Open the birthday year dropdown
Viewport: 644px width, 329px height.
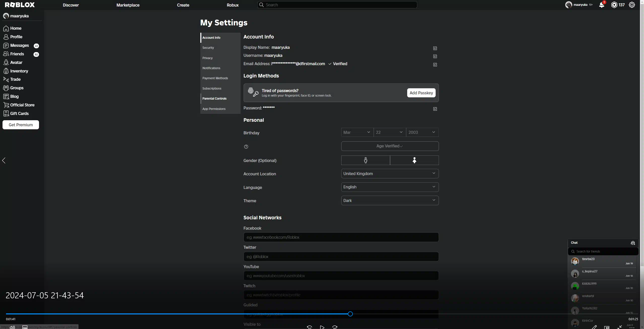pyautogui.click(x=422, y=132)
